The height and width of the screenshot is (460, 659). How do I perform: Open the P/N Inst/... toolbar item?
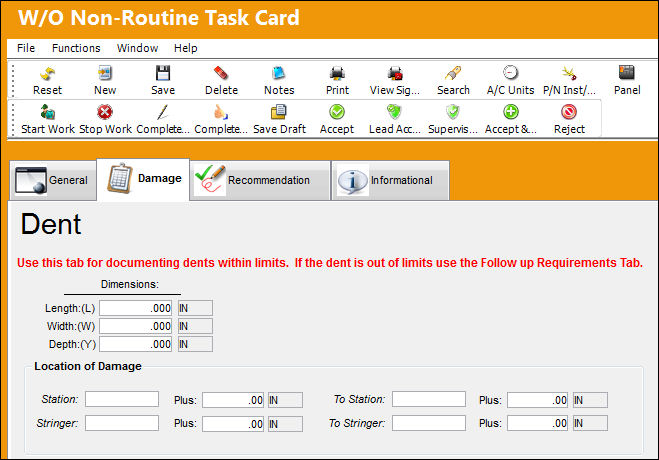(569, 80)
